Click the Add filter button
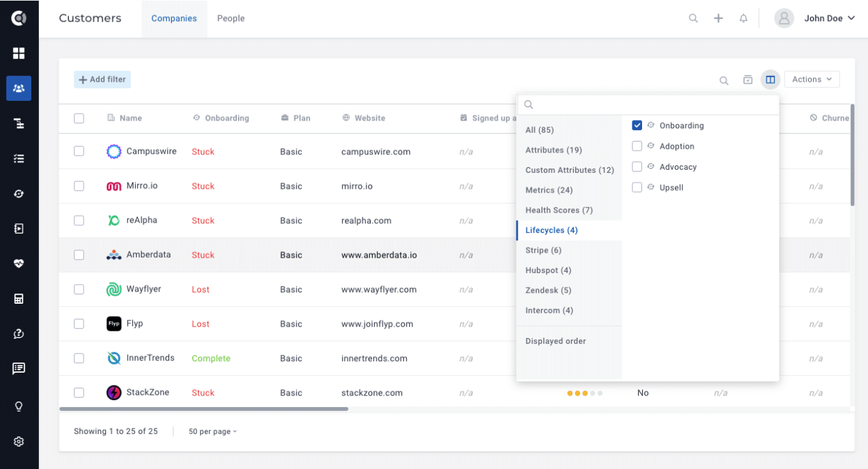Viewport: 868px width, 469px height. pyautogui.click(x=102, y=79)
